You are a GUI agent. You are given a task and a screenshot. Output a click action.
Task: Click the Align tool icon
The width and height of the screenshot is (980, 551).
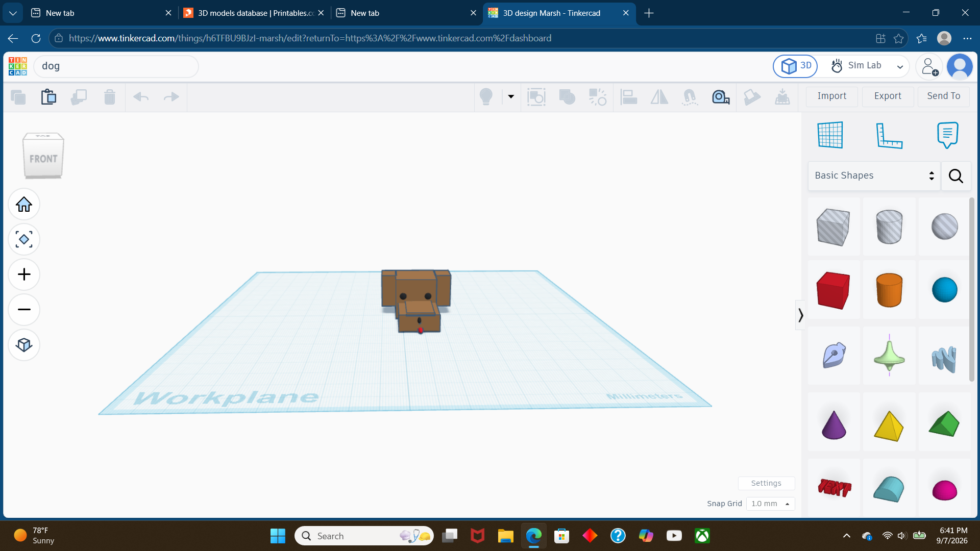(x=628, y=96)
